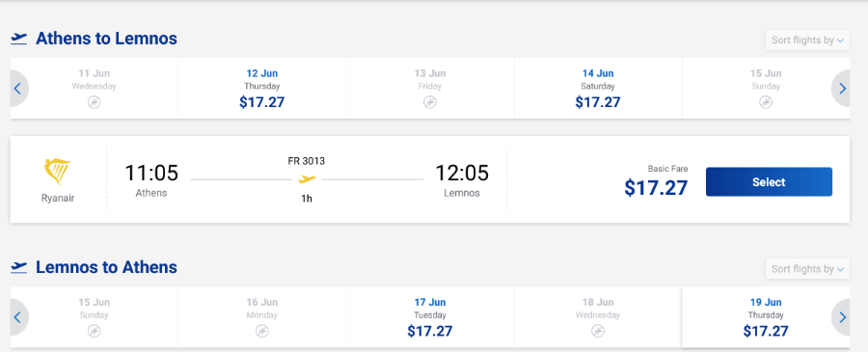Select the 14 Jun Saturday outbound date

point(598,89)
